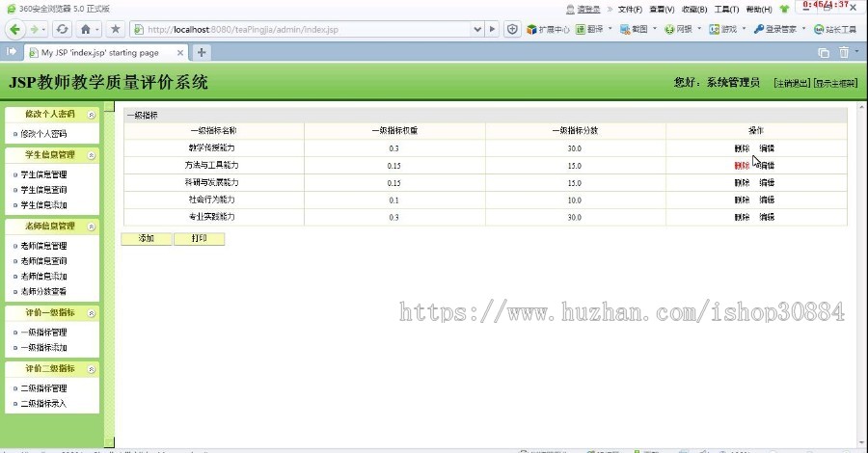
Task: Click the browser back arrow button
Action: 14,29
